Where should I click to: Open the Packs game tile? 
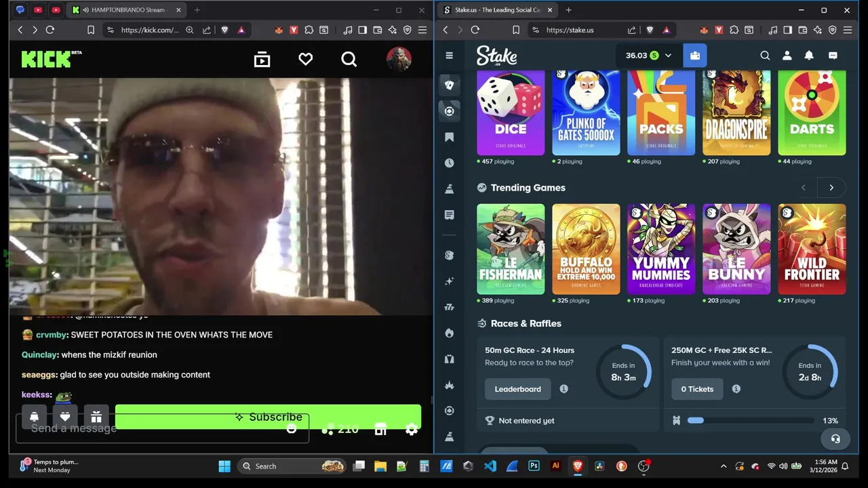pyautogui.click(x=661, y=113)
